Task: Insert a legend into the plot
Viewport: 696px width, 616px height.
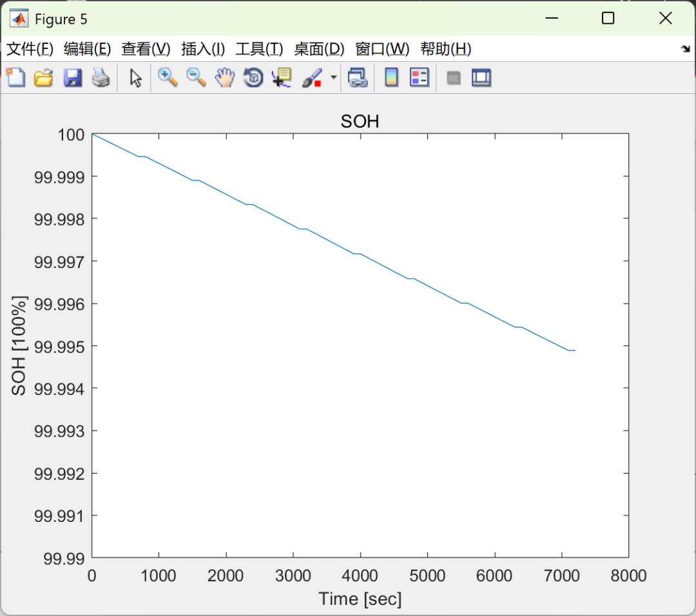Action: (420, 77)
